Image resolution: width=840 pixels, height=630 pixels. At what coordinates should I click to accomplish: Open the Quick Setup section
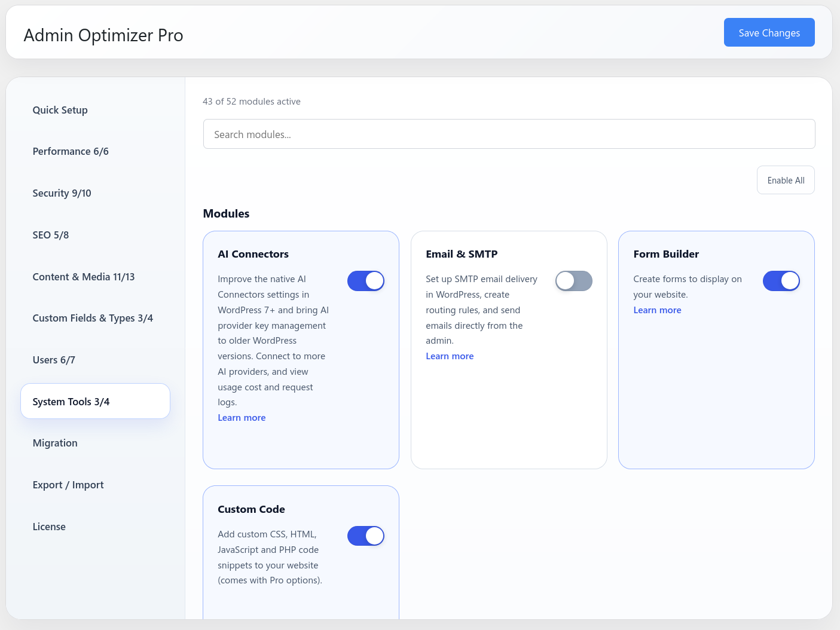point(95,110)
